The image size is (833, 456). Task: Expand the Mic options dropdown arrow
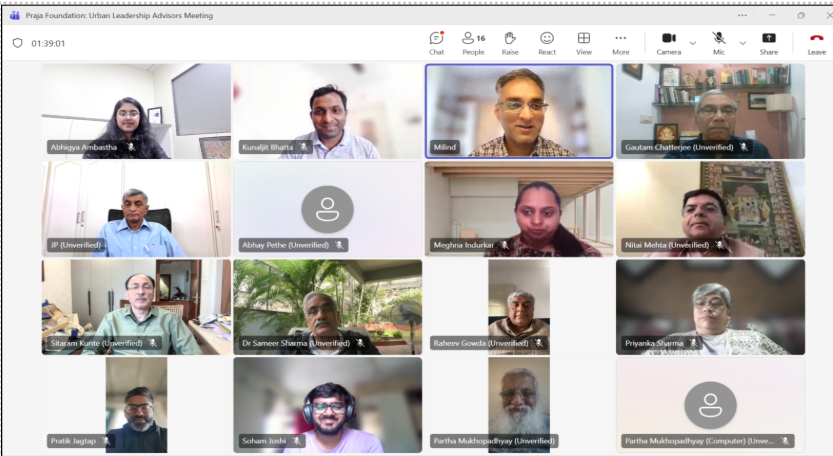[742, 43]
